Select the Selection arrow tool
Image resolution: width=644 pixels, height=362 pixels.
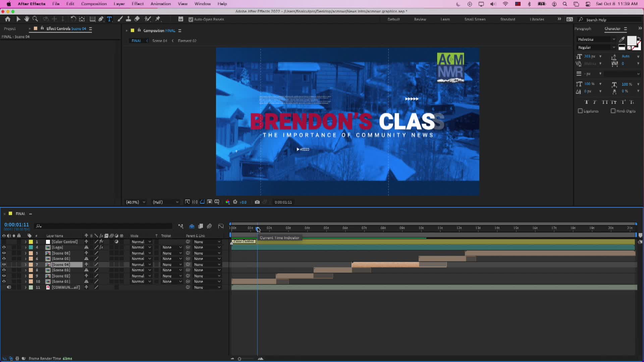click(18, 19)
